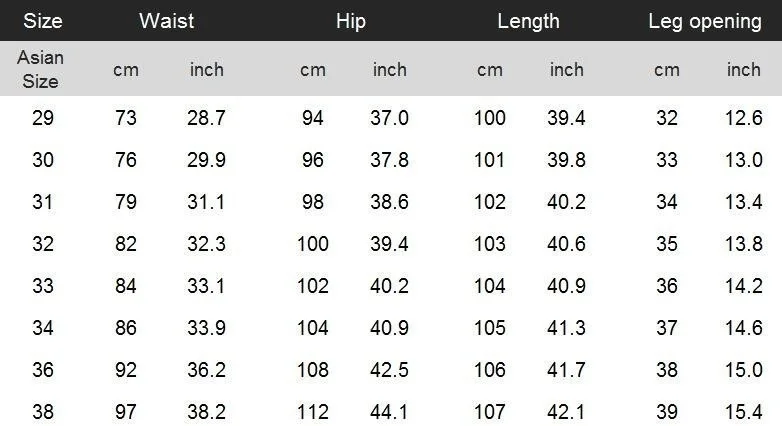Select size 36 row label

[43, 369]
